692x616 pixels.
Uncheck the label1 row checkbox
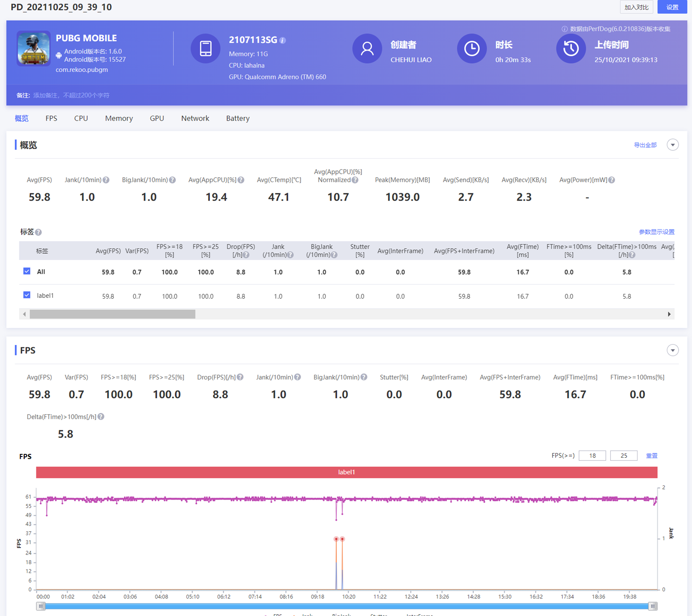coord(27,295)
